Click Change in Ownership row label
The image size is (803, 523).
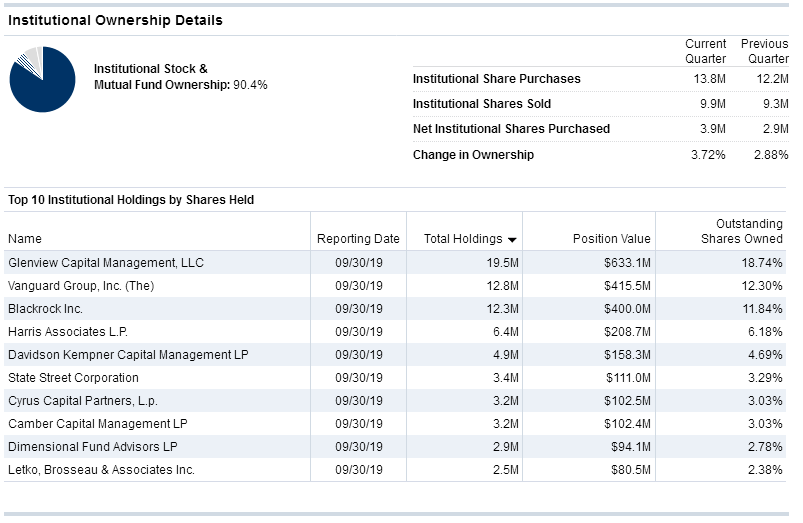[x=473, y=155]
